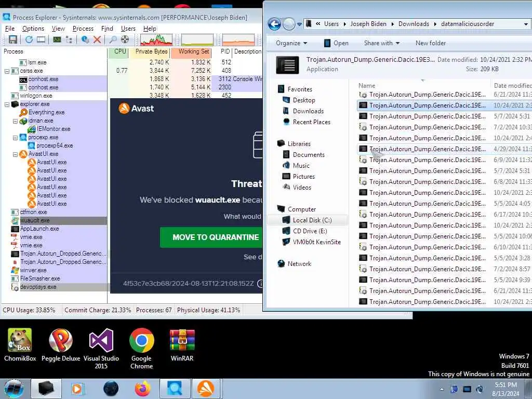The image size is (532, 399).
Task: Open the View menu in Process Explorer
Action: click(x=58, y=29)
